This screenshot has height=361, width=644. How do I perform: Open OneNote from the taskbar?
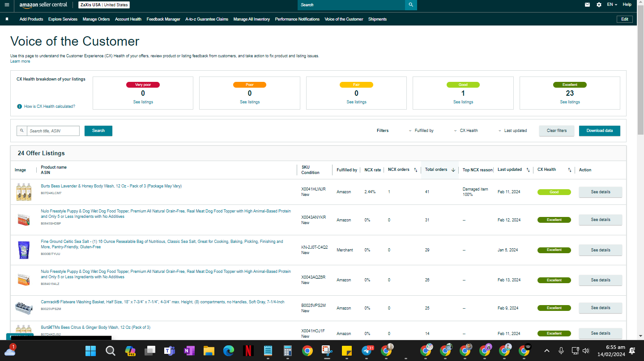coord(189,351)
